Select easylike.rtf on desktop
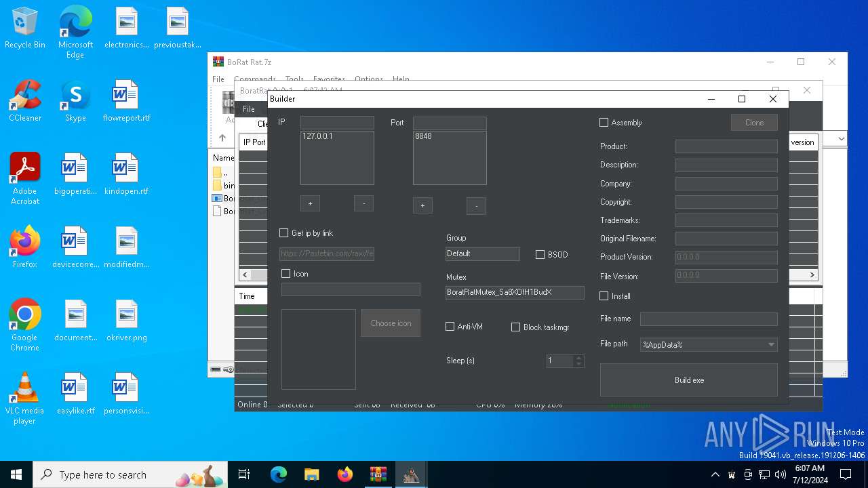This screenshot has height=488, width=868. pos(75,394)
